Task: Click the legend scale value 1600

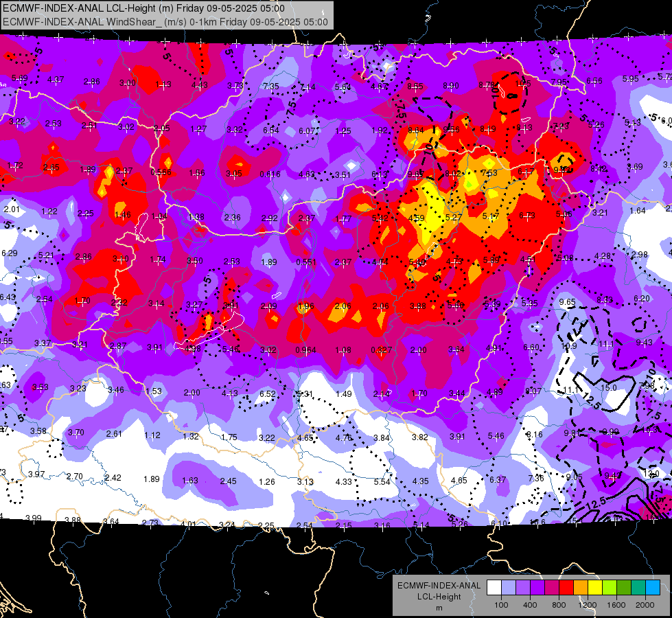Action: pyautogui.click(x=616, y=605)
